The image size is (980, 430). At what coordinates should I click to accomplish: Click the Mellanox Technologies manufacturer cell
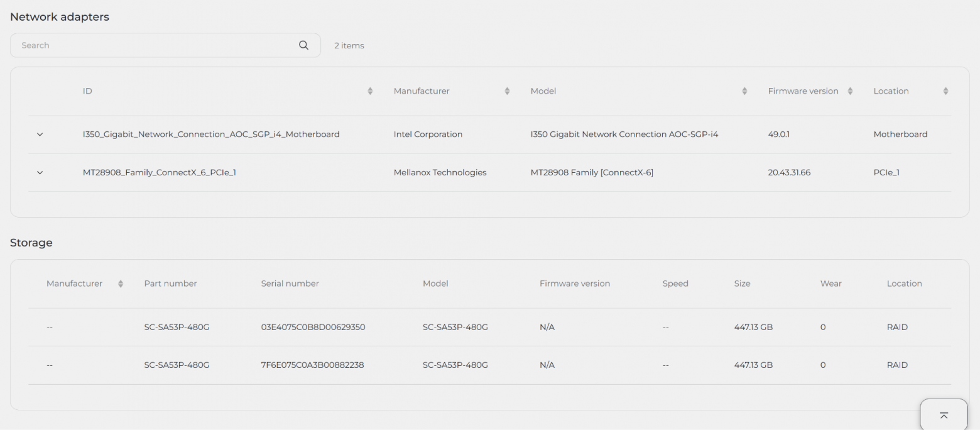point(440,173)
